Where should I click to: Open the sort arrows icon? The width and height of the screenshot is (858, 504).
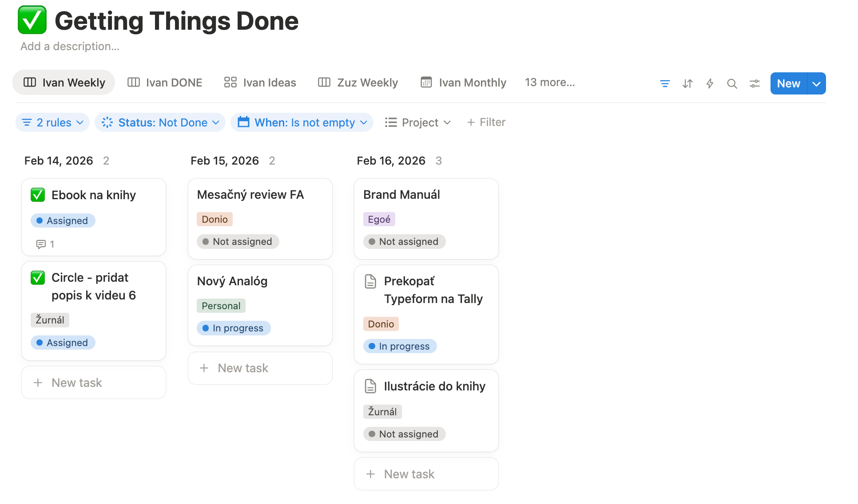[687, 83]
